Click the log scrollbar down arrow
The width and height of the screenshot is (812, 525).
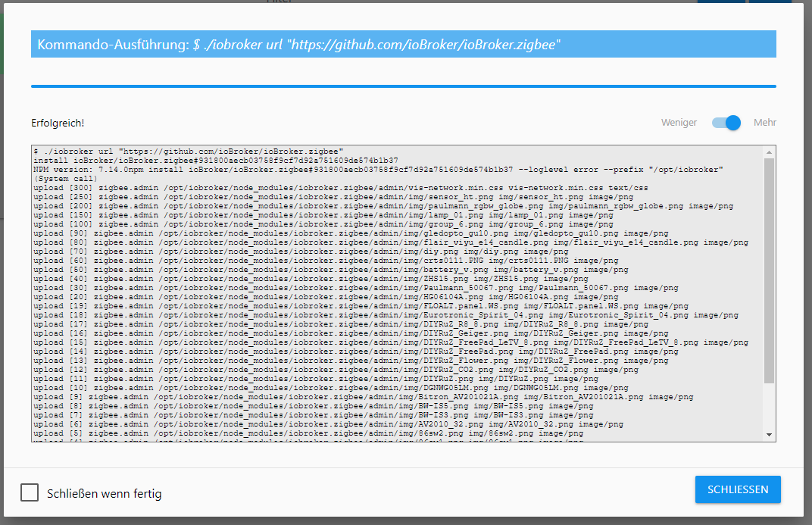click(769, 435)
